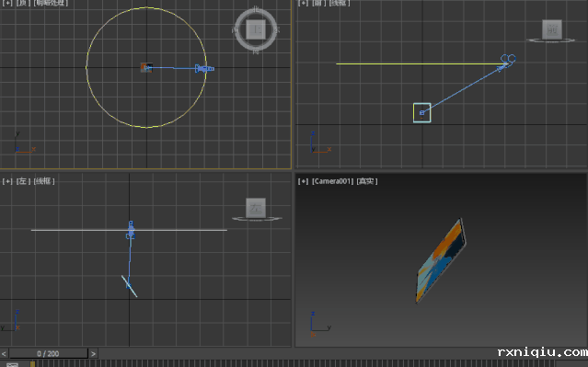Open the Left viewport [+] general menu
Screen dimensions: 588x367
7,181
